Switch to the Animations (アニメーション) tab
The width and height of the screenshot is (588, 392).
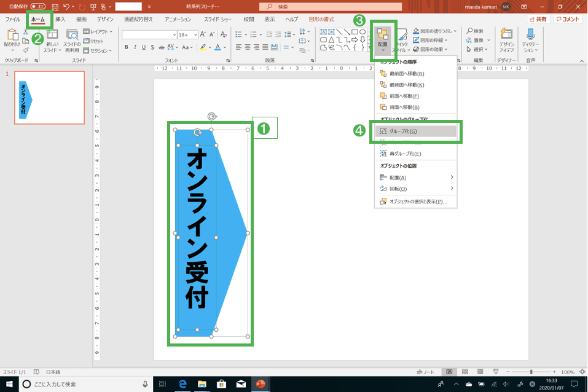coord(178,19)
